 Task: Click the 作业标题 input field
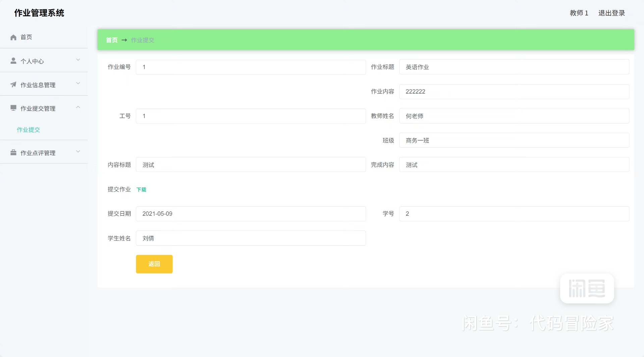(x=514, y=67)
